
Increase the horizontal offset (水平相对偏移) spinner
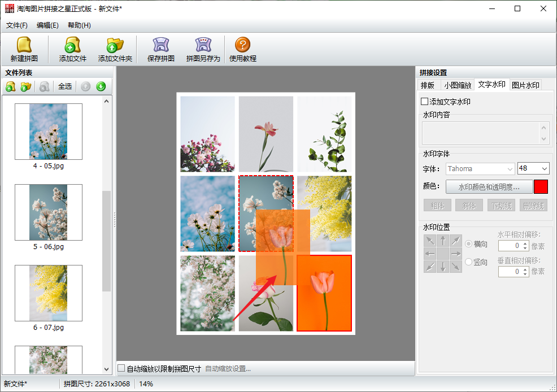click(x=525, y=243)
